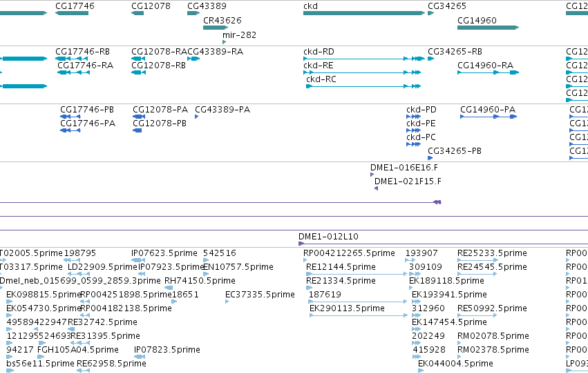Viewport: 588px width, 374px height.
Task: Select the CG34265-RB transcript
Action: tap(431, 59)
